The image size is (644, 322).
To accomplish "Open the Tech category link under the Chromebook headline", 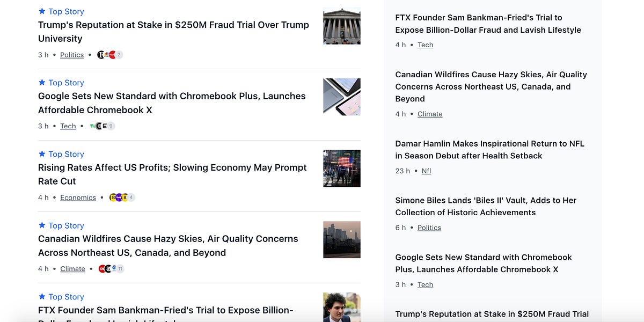I will 68,126.
